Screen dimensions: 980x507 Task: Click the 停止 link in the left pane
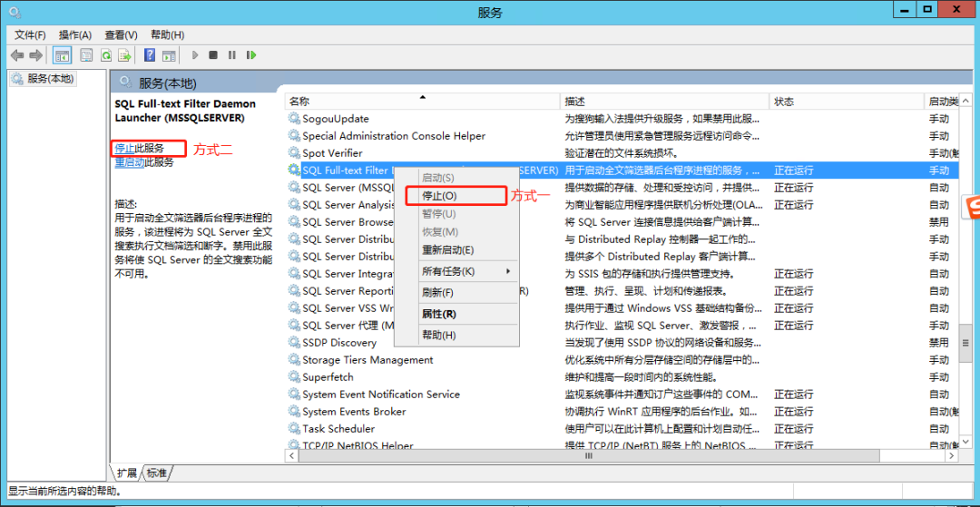(x=124, y=148)
